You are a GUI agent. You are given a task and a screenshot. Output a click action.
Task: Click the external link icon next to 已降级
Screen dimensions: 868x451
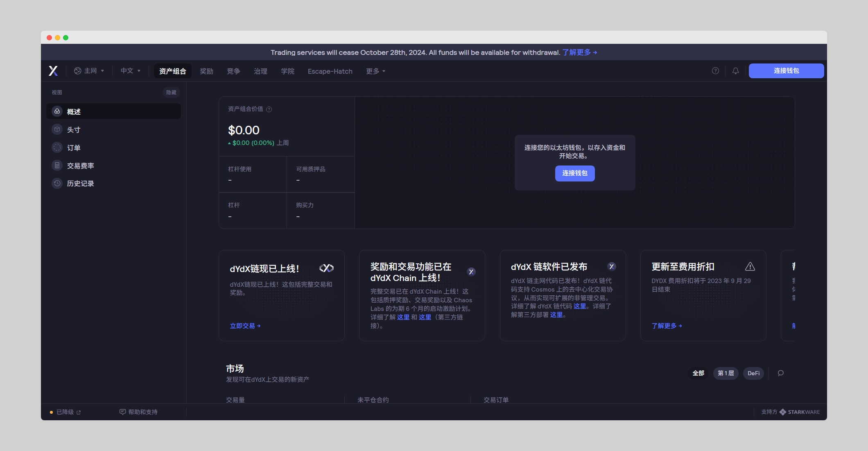(79, 412)
